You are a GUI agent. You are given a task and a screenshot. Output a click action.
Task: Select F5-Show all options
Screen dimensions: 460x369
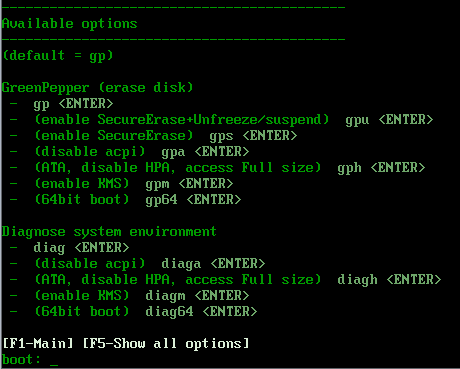166,343
